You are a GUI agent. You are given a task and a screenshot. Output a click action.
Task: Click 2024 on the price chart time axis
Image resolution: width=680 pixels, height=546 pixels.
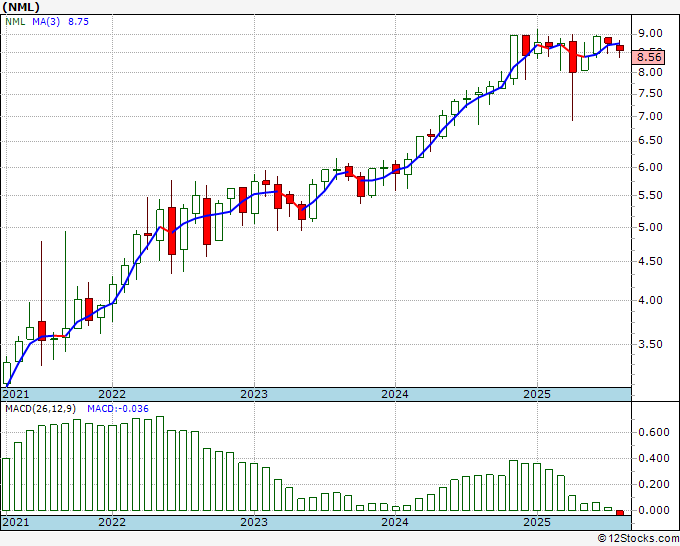(x=395, y=394)
